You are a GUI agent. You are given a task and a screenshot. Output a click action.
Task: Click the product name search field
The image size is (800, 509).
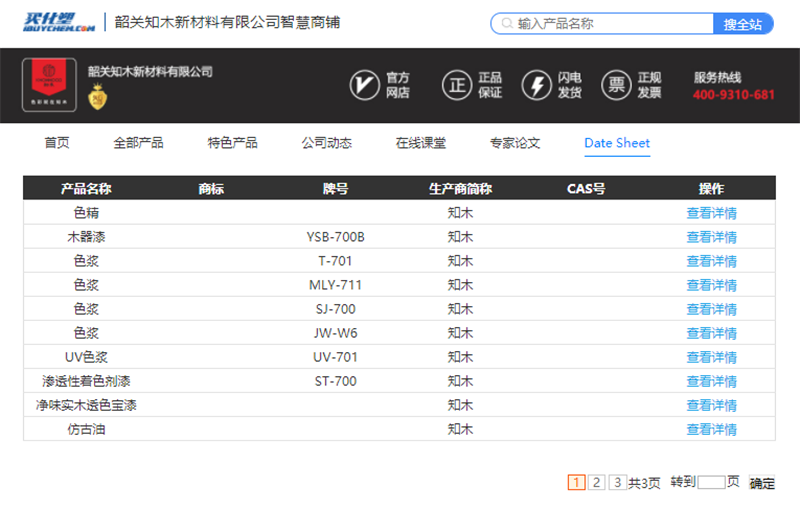[x=610, y=24]
